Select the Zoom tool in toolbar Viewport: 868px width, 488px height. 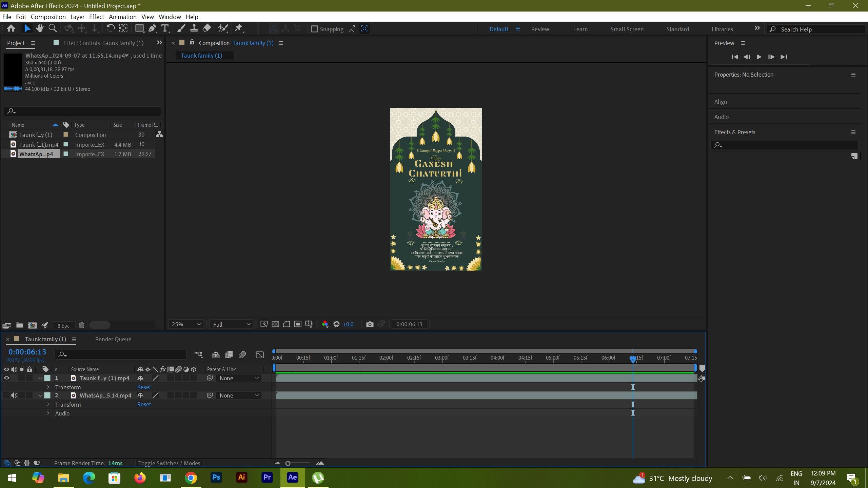53,28
